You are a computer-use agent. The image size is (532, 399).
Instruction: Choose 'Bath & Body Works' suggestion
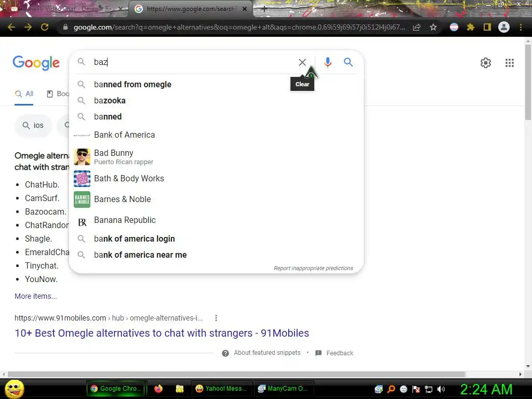(x=216, y=179)
